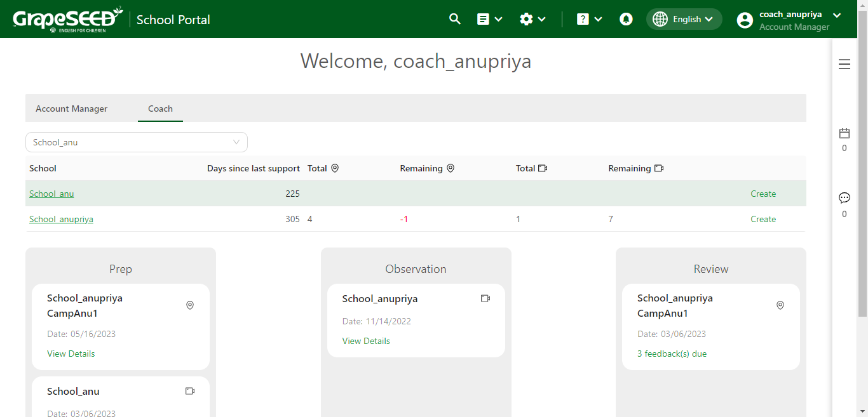Click the video camera icon on the Observation card
868x417 pixels.
pyautogui.click(x=485, y=298)
